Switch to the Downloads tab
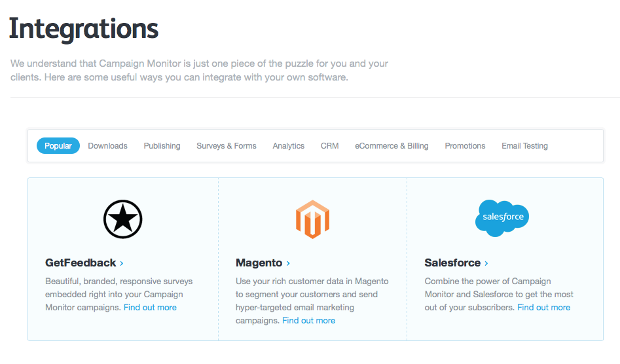 point(107,146)
